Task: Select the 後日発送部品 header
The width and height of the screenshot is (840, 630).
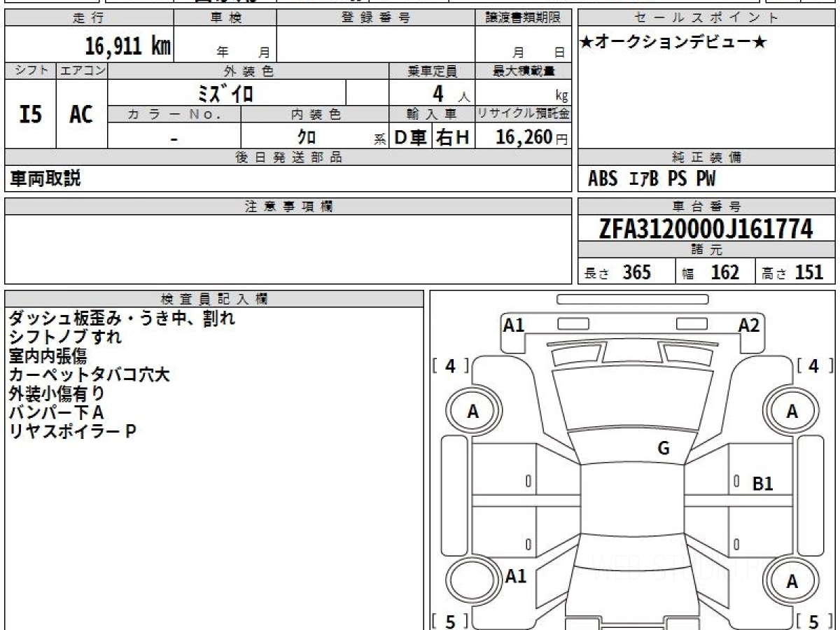Action: click(x=288, y=157)
